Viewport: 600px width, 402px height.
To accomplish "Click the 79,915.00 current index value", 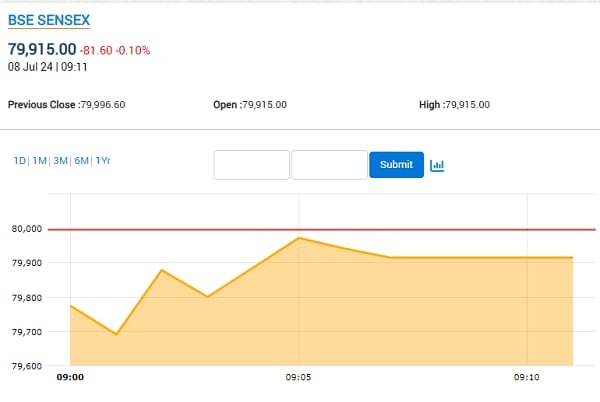I will (x=42, y=49).
